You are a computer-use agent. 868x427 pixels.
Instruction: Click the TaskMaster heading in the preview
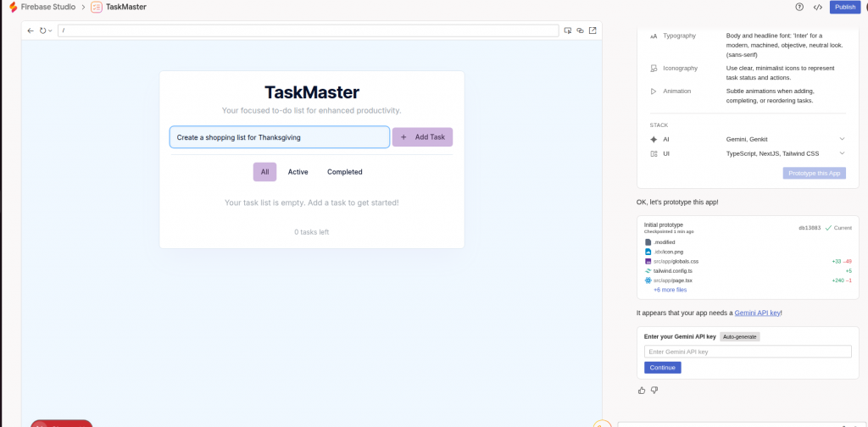[312, 91]
